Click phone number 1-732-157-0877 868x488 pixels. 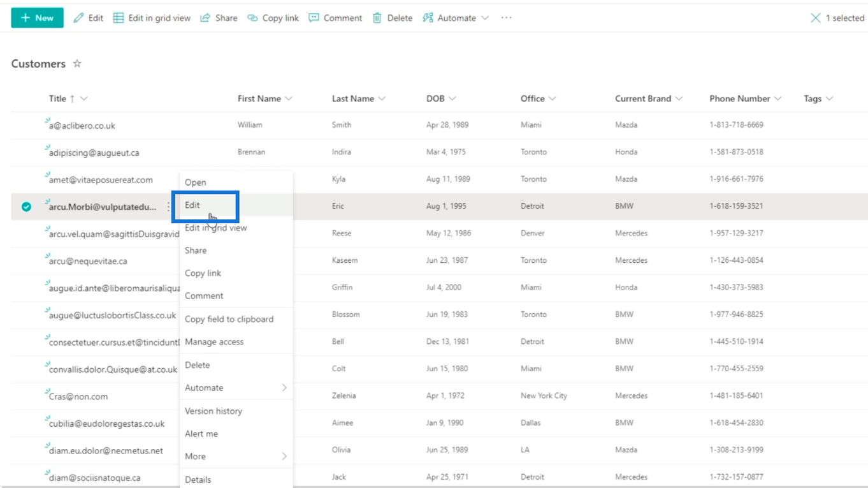(x=736, y=477)
